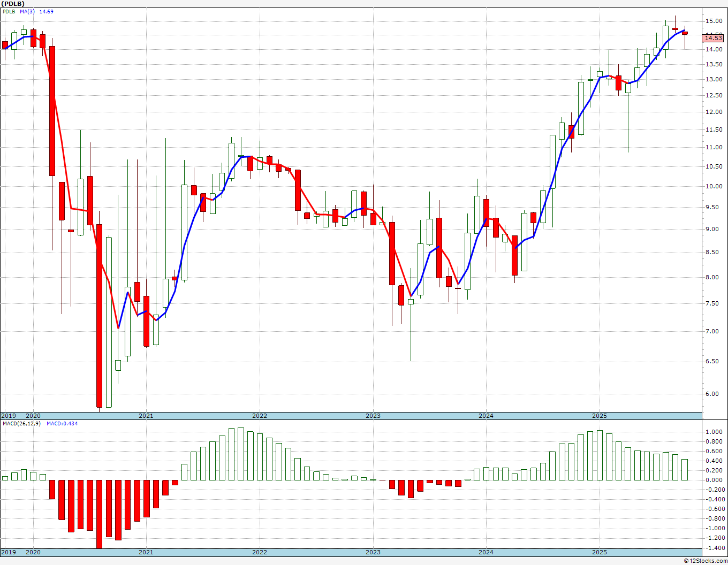Click the 2023 label on price timeline
The width and height of the screenshot is (728, 565).
tap(373, 416)
